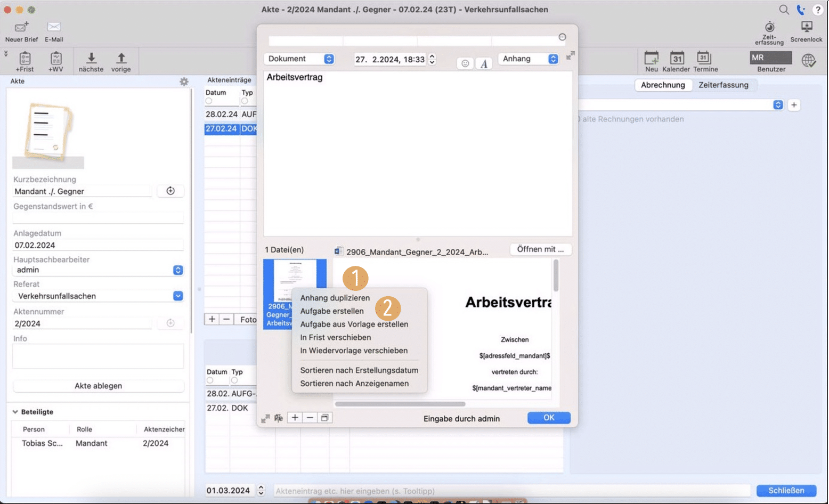Click the Neuer Brief toolbar icon
The width and height of the screenshot is (829, 504).
21,27
